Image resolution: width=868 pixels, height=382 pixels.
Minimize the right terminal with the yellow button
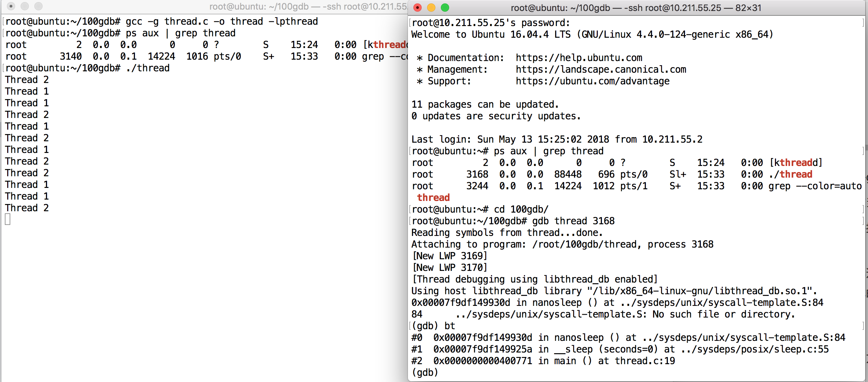[431, 8]
